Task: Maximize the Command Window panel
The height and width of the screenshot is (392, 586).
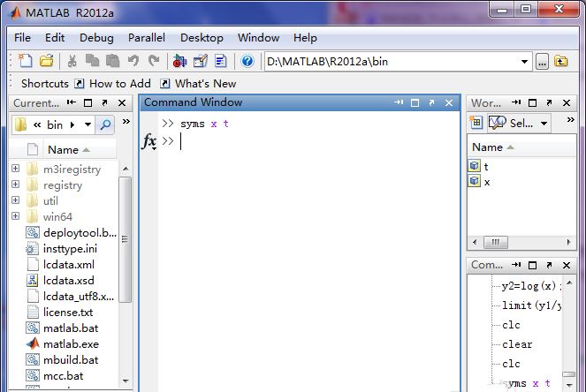Action: pos(415,102)
